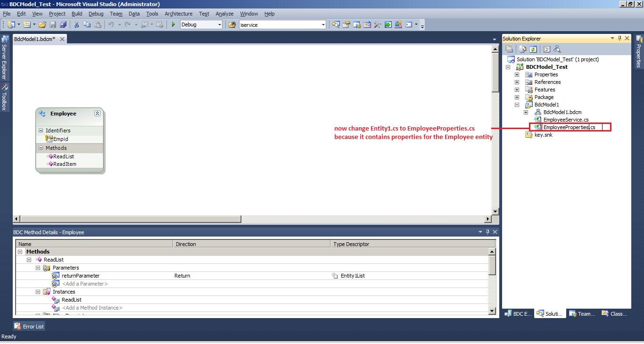Collapse Methods section in Employee entity shape
The width and height of the screenshot is (644, 344).
click(41, 148)
